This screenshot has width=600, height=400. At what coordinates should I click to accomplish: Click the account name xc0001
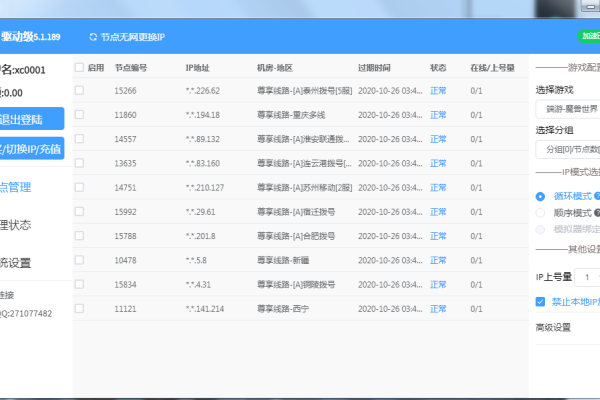tap(30, 70)
